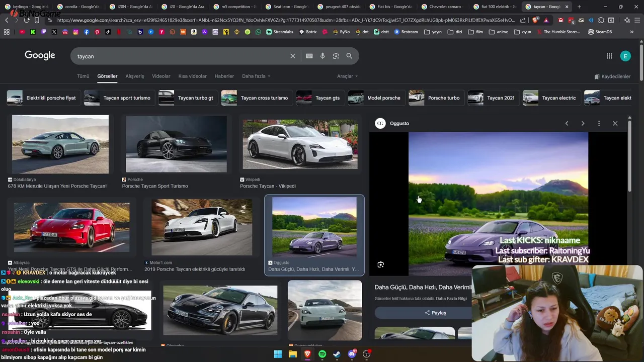The height and width of the screenshot is (362, 644).
Task: Switch to the Haberler search tab
Action: pos(224,76)
